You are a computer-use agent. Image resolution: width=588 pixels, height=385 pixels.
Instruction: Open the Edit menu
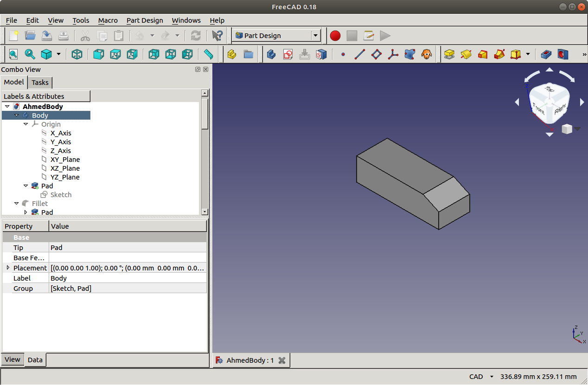(32, 20)
